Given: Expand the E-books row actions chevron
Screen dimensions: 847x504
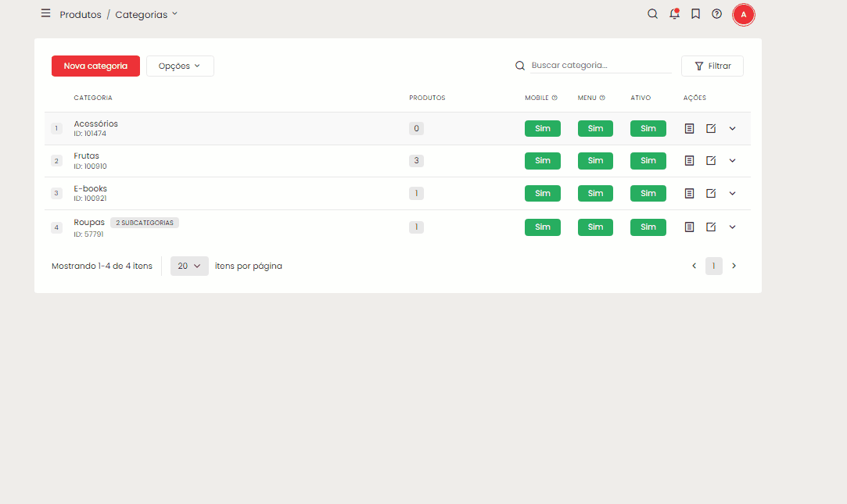Looking at the screenshot, I should pos(732,193).
